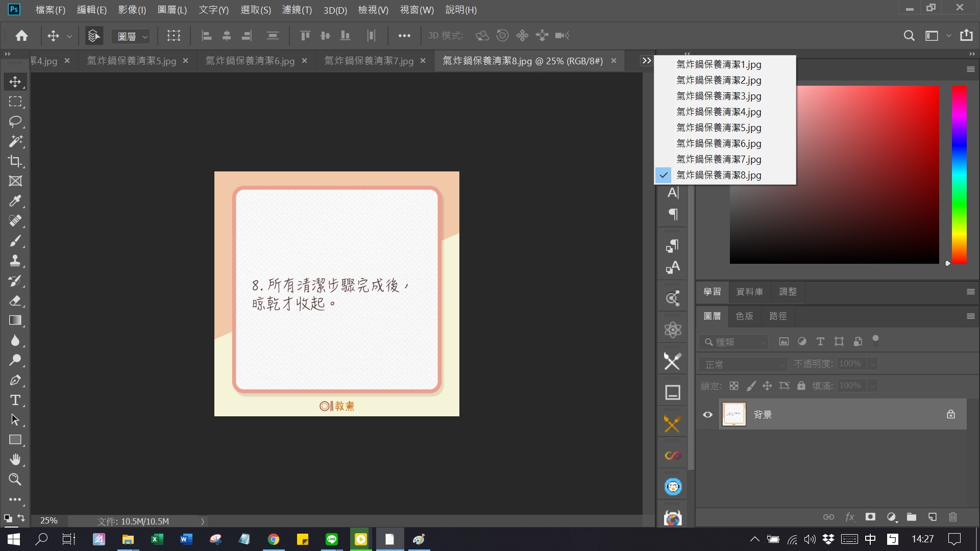980x551 pixels.
Task: Click the 背景 layer thumbnail
Action: pos(733,414)
